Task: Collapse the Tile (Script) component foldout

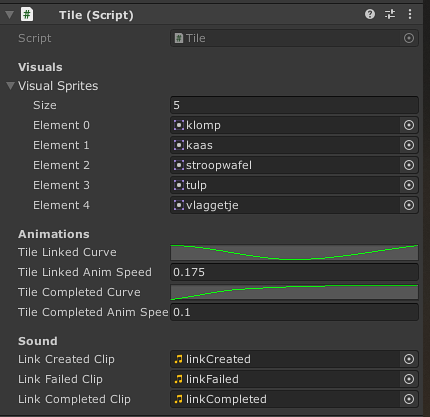Action: (x=10, y=15)
